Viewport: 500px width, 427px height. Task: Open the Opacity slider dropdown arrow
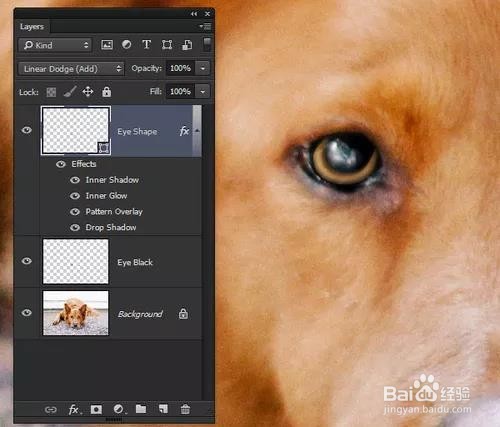tap(203, 68)
